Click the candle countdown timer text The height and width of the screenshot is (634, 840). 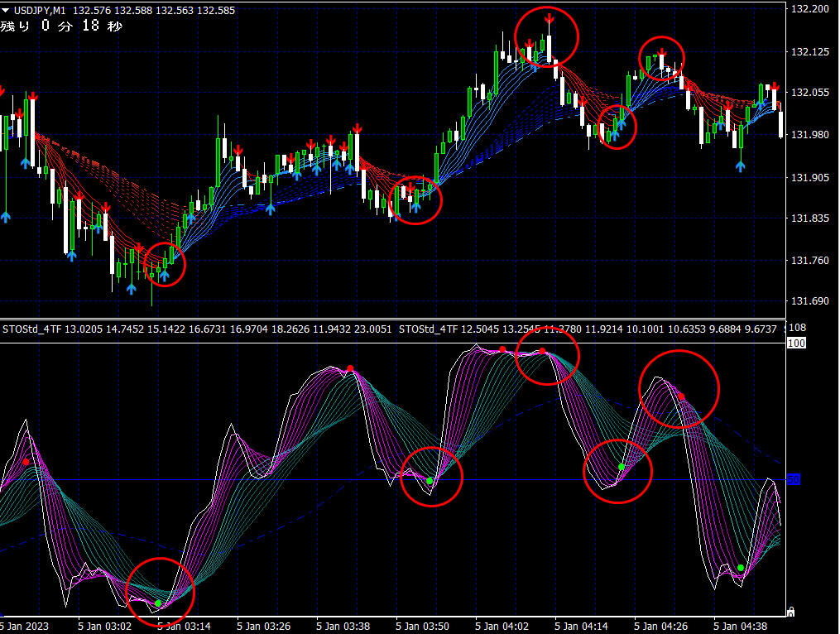[x=61, y=26]
